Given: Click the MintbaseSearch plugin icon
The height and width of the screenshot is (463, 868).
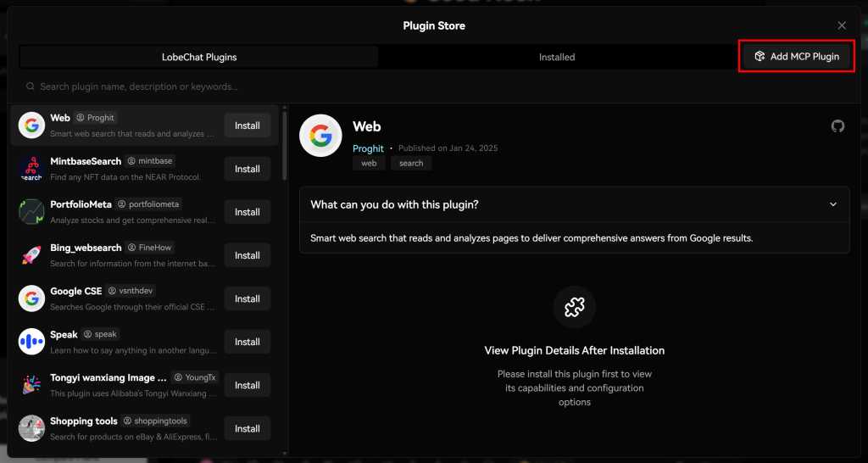Looking at the screenshot, I should pos(31,169).
